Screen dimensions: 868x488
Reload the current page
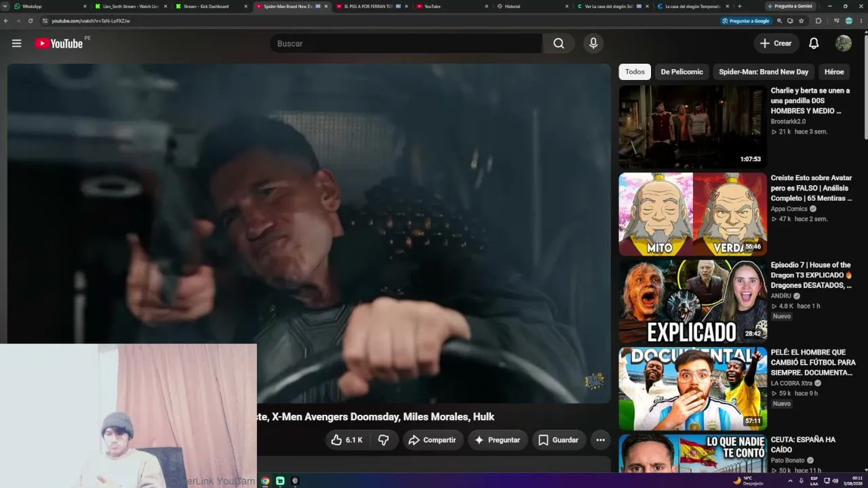pos(31,21)
